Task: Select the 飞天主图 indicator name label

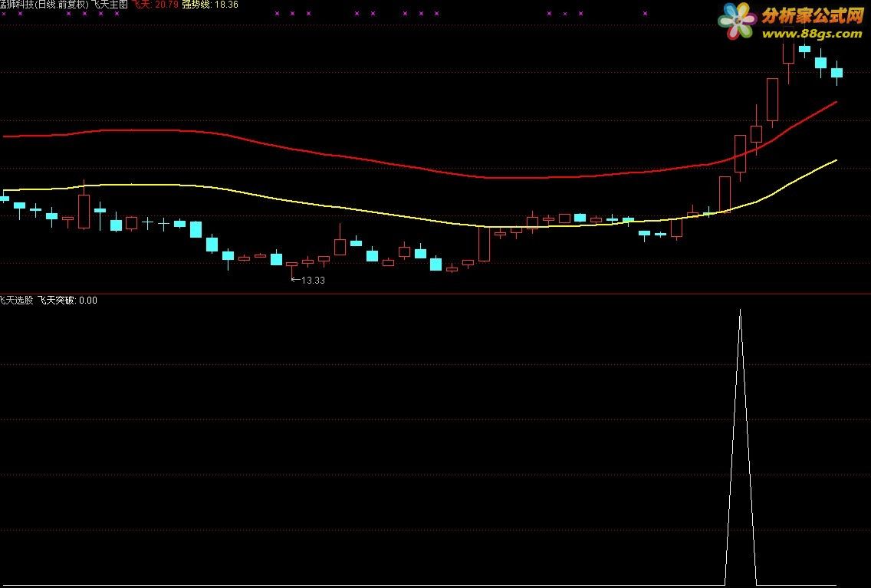Action: (x=110, y=5)
